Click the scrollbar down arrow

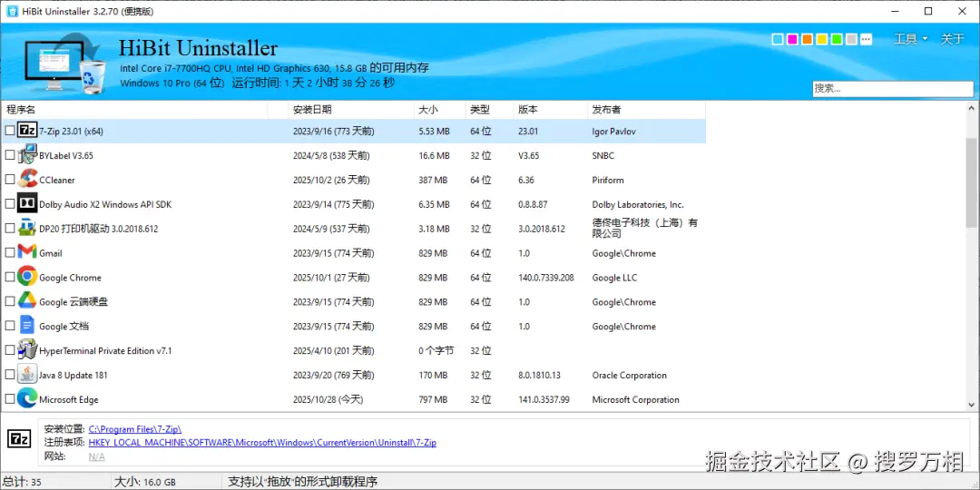973,405
